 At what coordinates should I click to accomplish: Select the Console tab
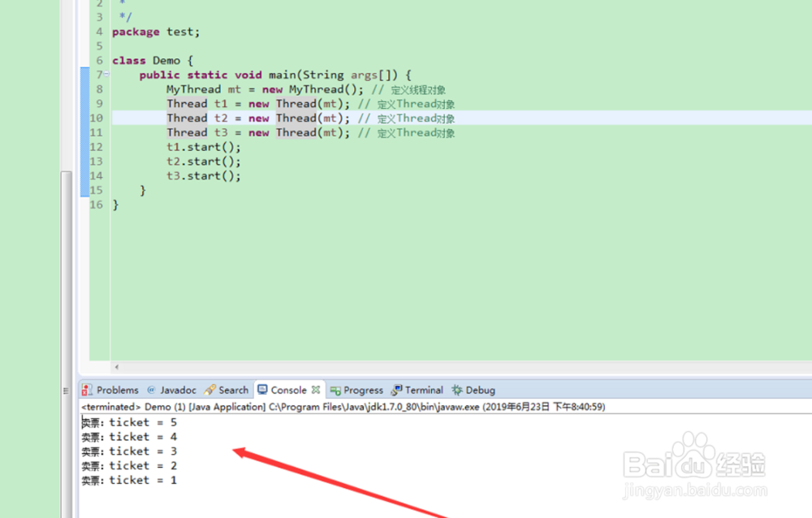click(x=289, y=390)
